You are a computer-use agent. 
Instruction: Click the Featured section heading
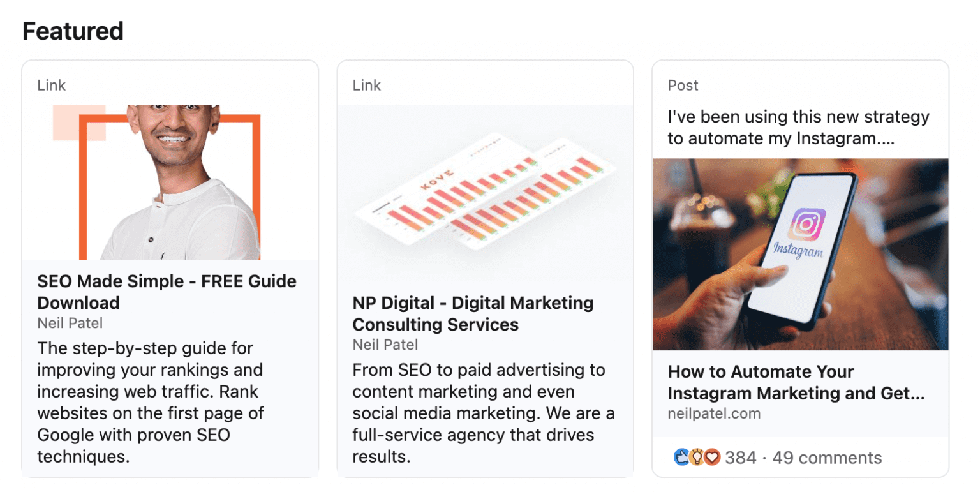(73, 31)
